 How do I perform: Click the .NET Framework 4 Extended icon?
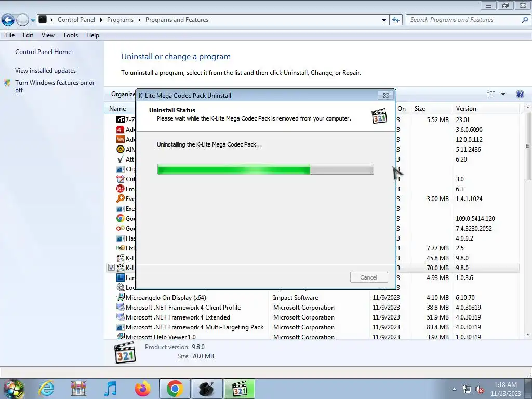pos(120,317)
